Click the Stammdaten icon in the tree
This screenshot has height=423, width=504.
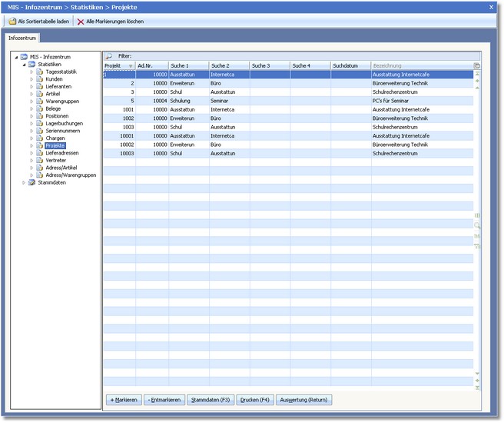[31, 183]
